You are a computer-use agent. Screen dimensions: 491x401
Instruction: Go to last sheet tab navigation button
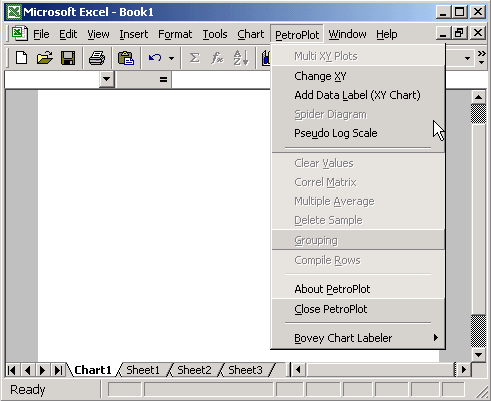58,370
